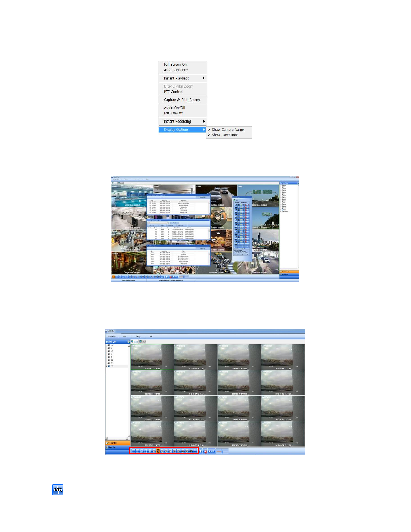The height and width of the screenshot is (532, 411).
Task: Select single-view layout icon in 16-camera window toolbar
Action: coord(133,451)
